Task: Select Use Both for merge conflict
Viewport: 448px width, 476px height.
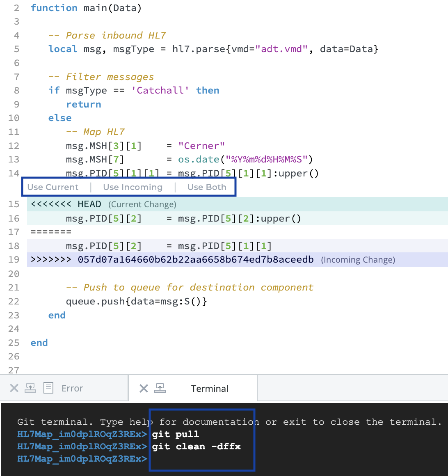Action: [x=207, y=187]
